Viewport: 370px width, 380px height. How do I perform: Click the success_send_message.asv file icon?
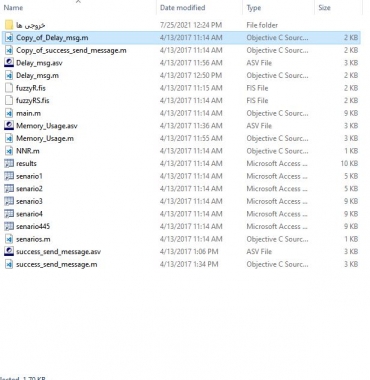coord(9,252)
